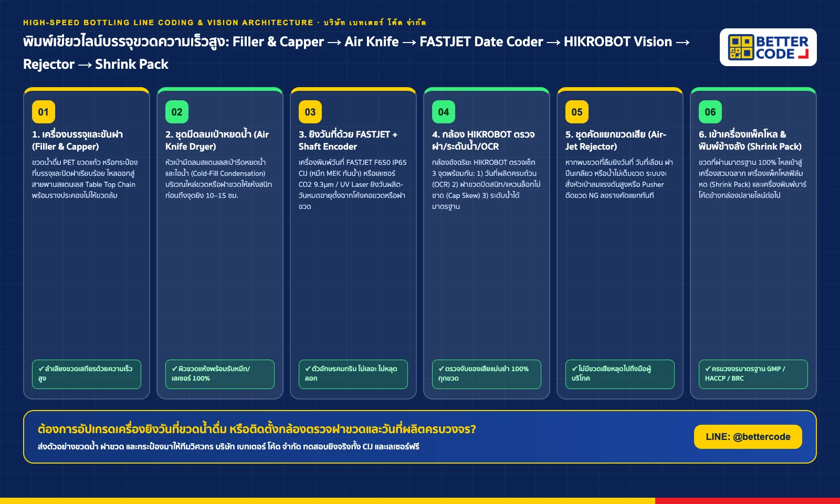Click the description mentioning Pusher
Screen dimensions: 840x504
(619, 179)
